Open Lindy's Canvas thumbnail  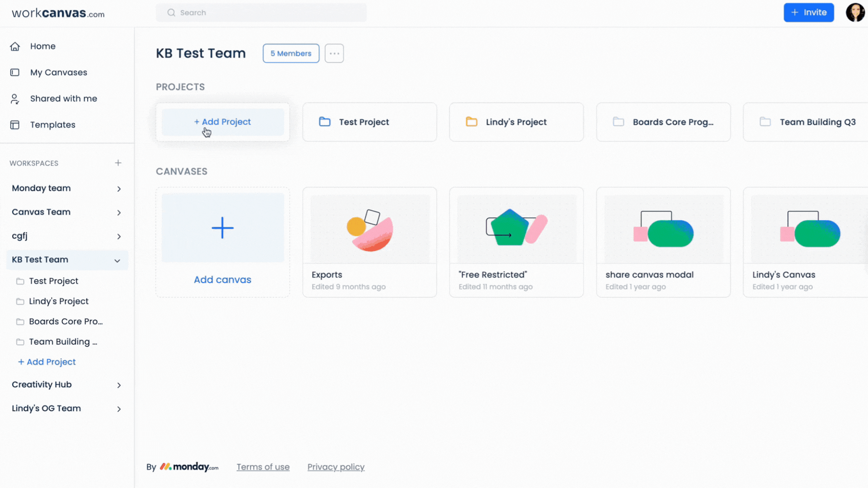pyautogui.click(x=810, y=229)
